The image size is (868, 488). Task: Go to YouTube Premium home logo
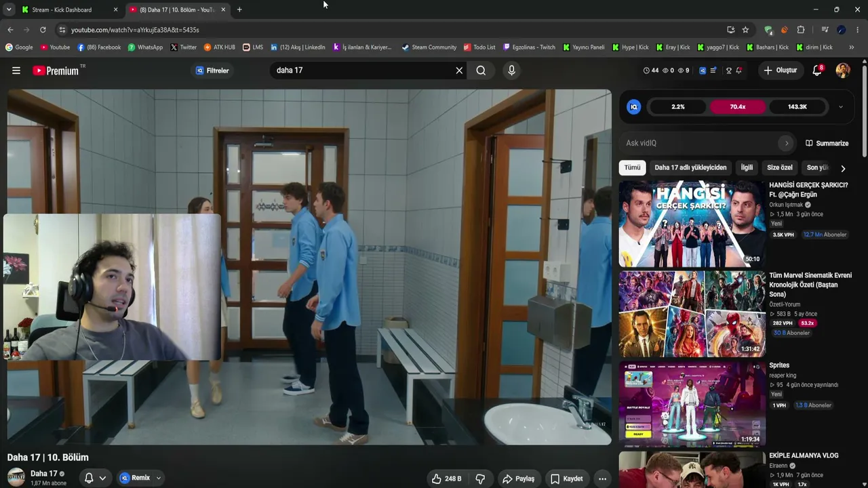point(56,70)
